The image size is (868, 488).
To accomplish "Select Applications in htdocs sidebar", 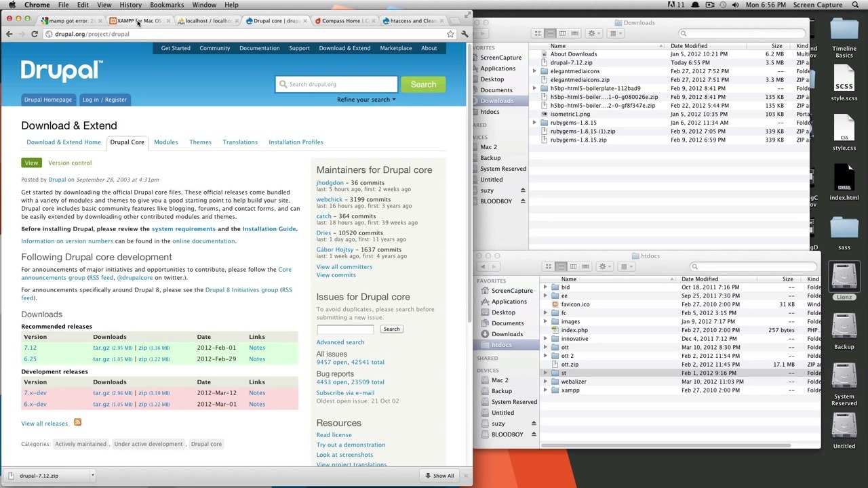I will tap(509, 302).
